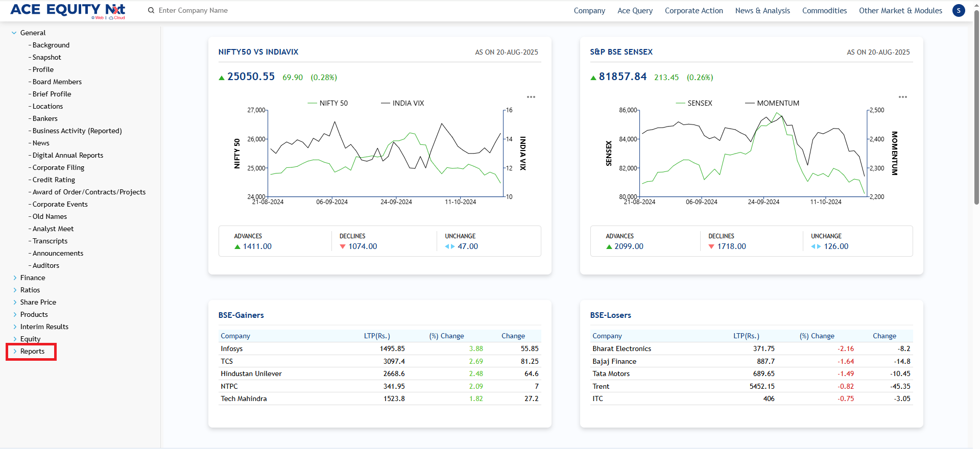Click the search magnifier icon
The height and width of the screenshot is (449, 980).
tap(151, 10)
